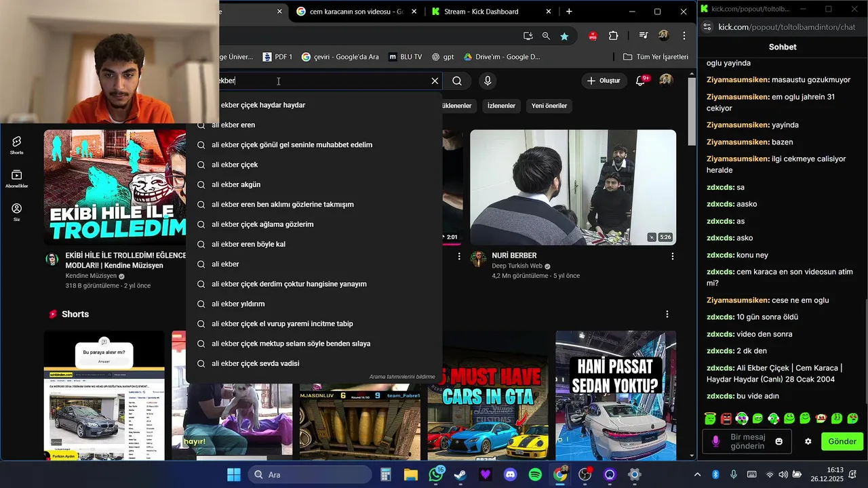Viewport: 868px width, 488px height.
Task: Select suggestion 'ali ekber çiçek ağlama gözlerim'
Action: point(314,224)
